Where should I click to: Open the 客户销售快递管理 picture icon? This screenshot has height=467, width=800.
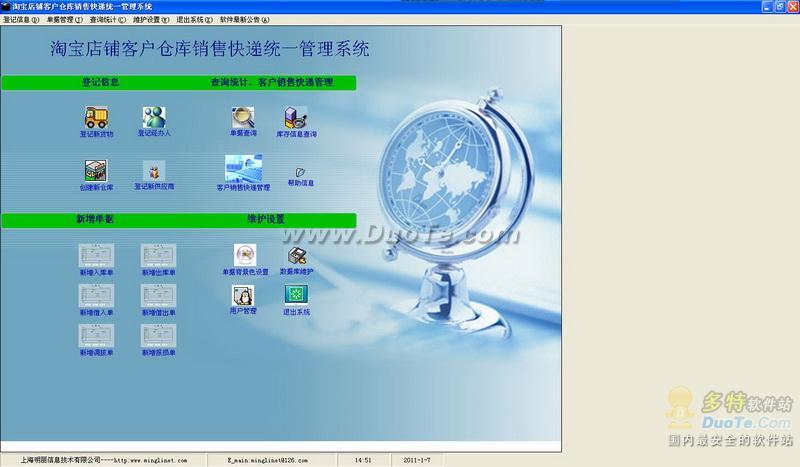point(243,168)
